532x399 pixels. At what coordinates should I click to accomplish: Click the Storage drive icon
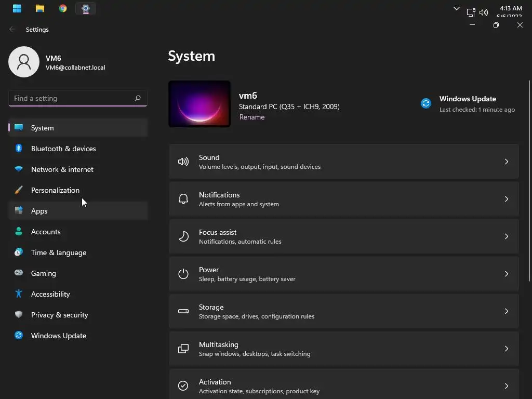pos(183,311)
